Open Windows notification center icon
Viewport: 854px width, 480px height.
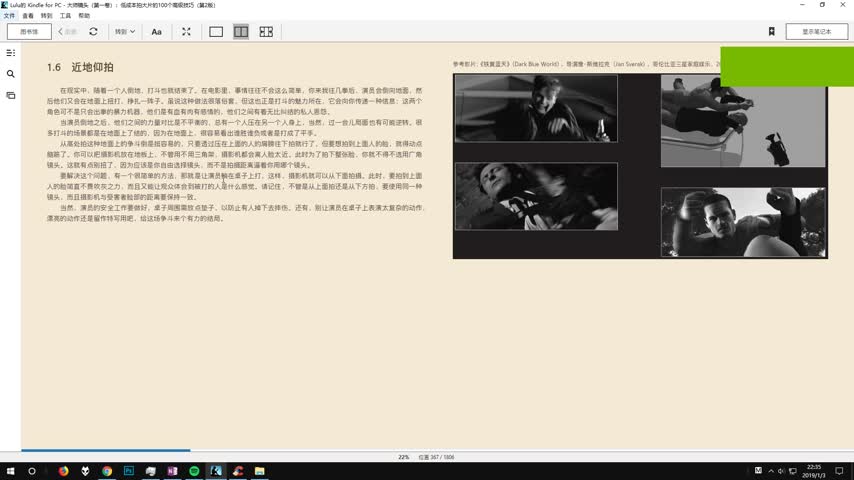[x=839, y=471]
